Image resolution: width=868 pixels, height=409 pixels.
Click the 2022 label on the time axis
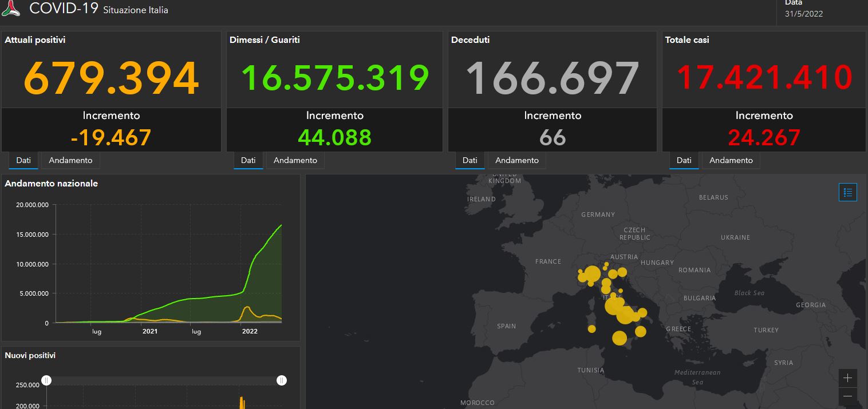(x=250, y=331)
